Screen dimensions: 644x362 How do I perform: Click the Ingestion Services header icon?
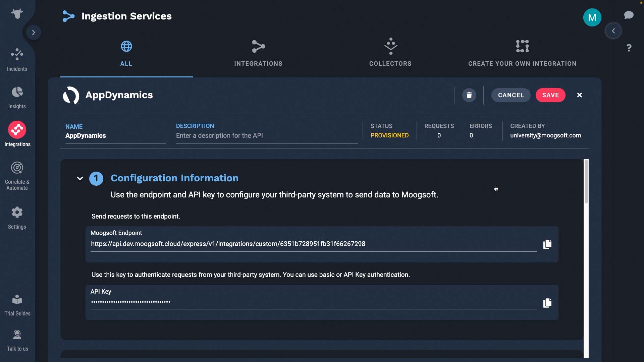pos(68,16)
